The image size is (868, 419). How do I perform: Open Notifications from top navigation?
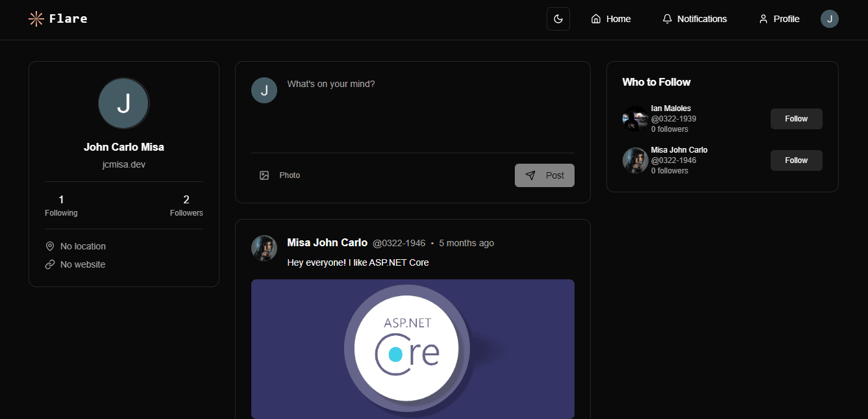[x=695, y=19]
